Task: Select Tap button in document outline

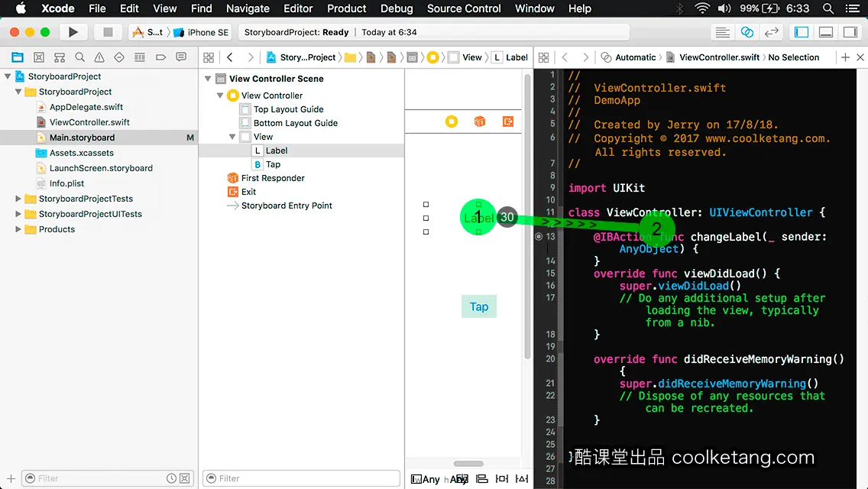Action: tap(273, 164)
